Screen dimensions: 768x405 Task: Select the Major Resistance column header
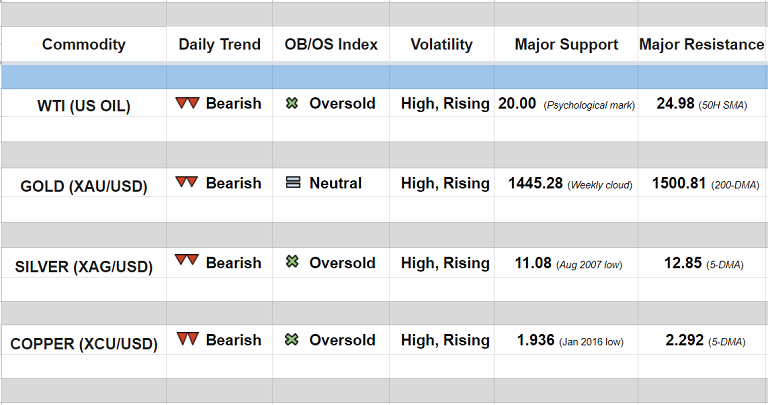point(701,45)
